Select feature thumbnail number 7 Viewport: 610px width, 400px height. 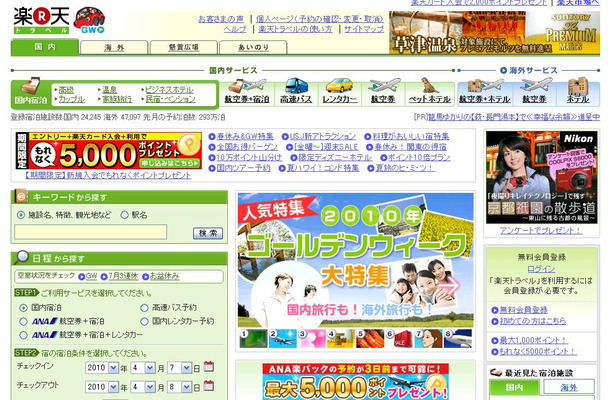point(428,338)
